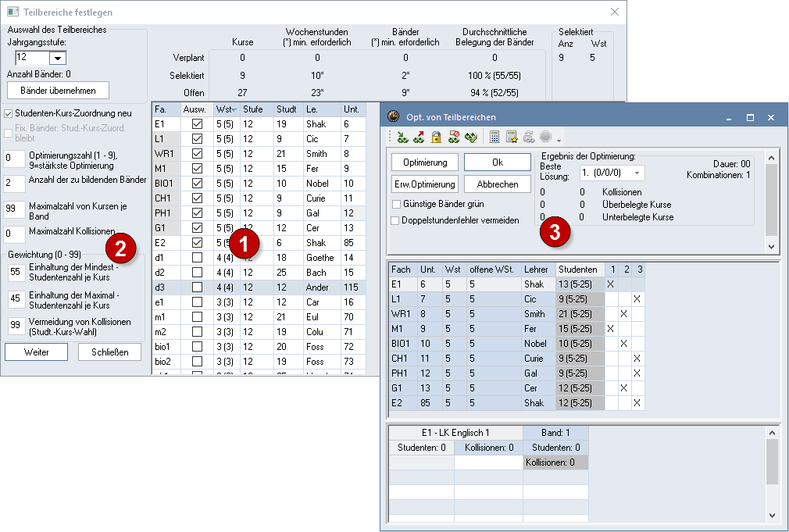Click the chain icon with green down arrow
Screen dimensions: 789x532
[x=402, y=137]
